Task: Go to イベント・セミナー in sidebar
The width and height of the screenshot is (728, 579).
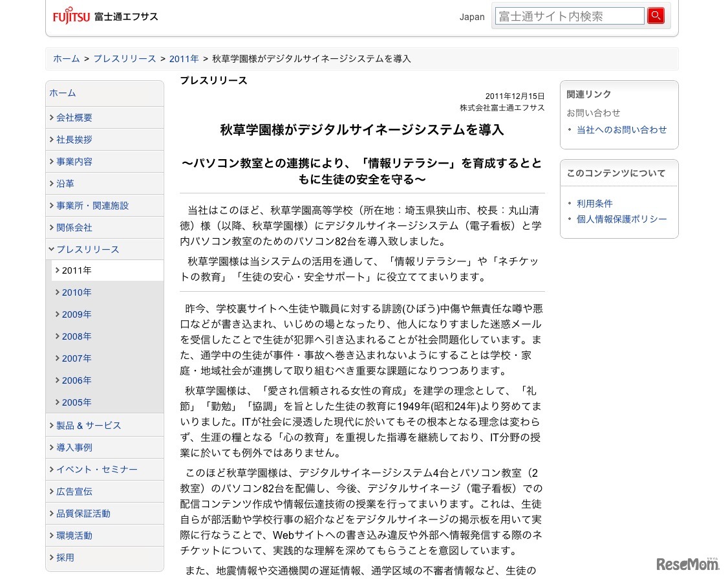Action: tap(96, 470)
